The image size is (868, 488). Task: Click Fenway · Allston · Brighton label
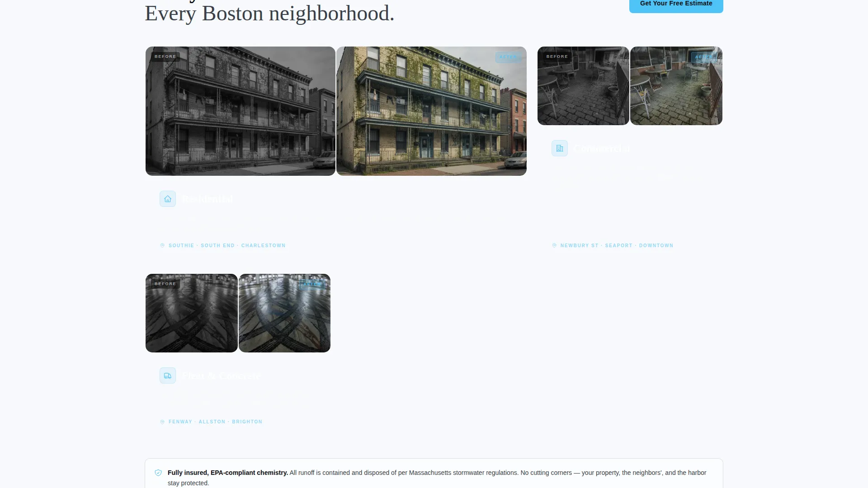pos(215,422)
